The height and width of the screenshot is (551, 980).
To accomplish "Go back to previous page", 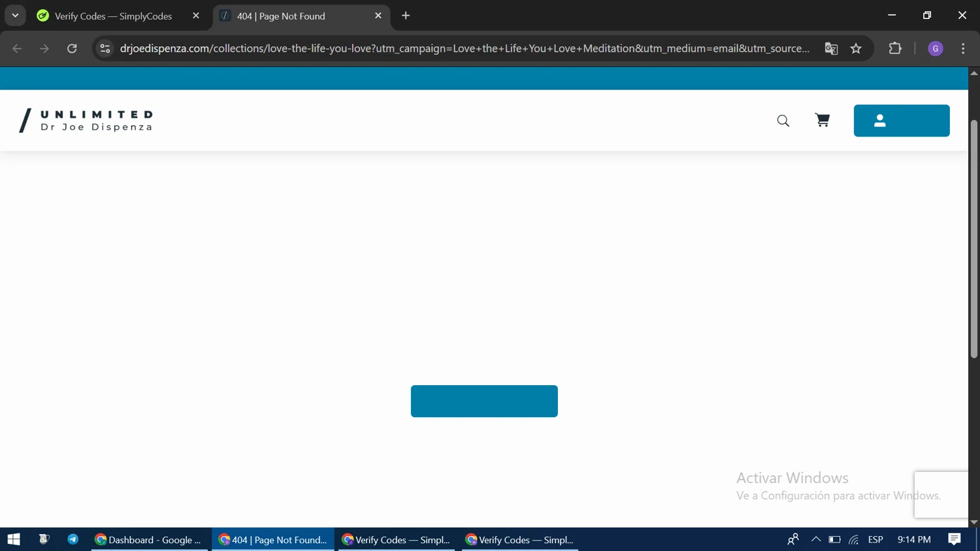I will (17, 48).
